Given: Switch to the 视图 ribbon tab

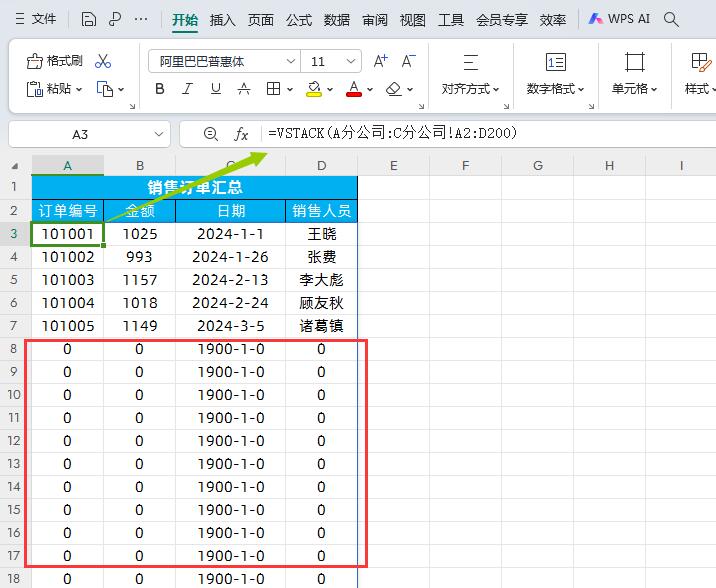Looking at the screenshot, I should (413, 20).
